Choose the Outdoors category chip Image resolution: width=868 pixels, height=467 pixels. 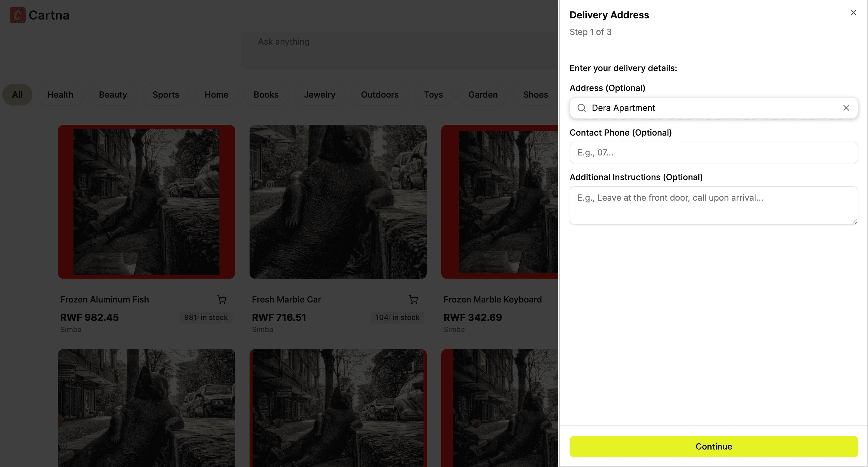point(380,95)
